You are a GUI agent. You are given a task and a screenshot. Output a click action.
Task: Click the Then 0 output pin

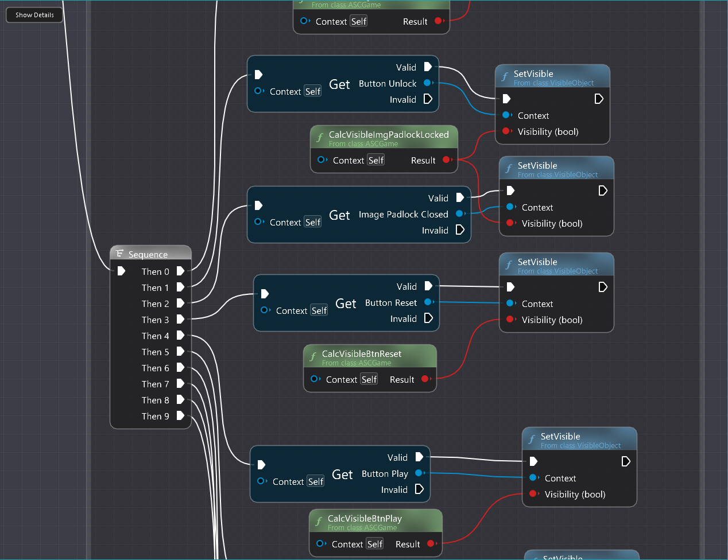point(180,271)
